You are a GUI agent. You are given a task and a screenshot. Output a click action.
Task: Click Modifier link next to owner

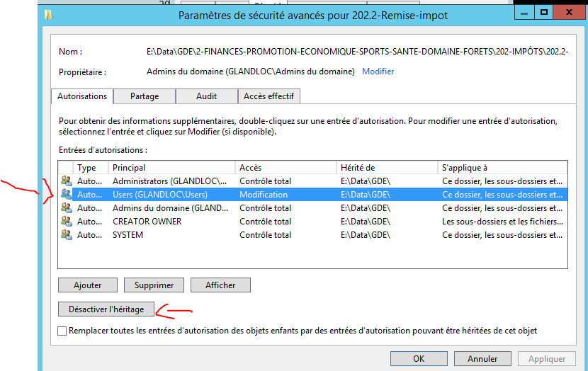[378, 72]
